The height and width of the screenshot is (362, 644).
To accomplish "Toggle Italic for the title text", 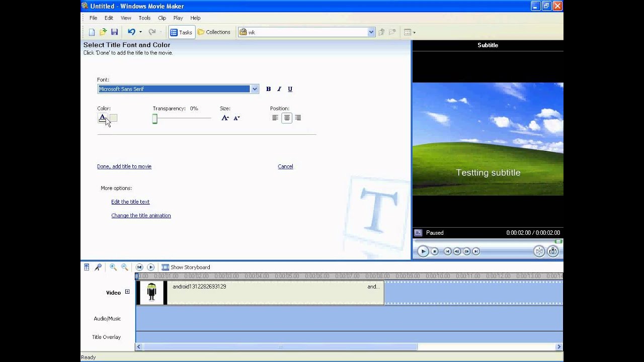I will tap(279, 89).
